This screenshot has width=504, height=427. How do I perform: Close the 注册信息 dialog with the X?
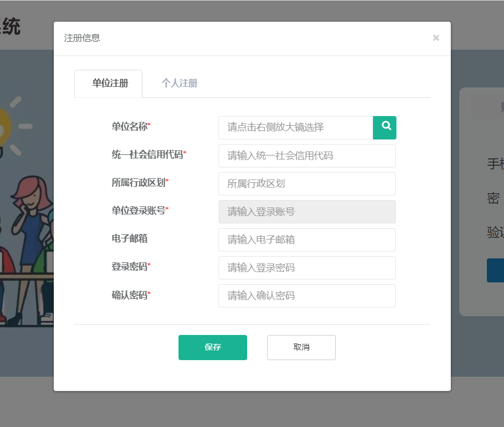pos(436,38)
